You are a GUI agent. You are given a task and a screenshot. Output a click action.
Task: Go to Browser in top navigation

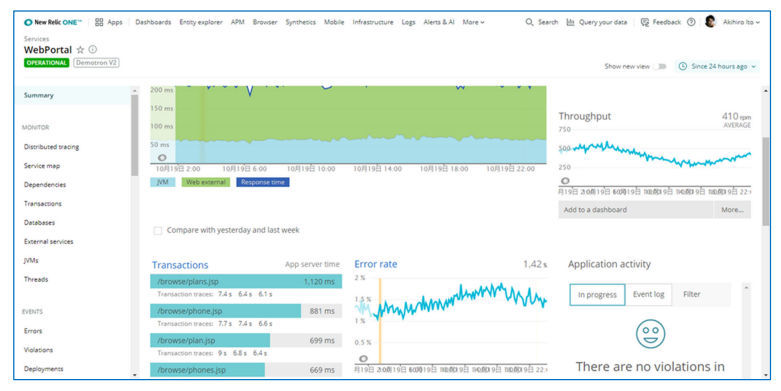point(265,22)
